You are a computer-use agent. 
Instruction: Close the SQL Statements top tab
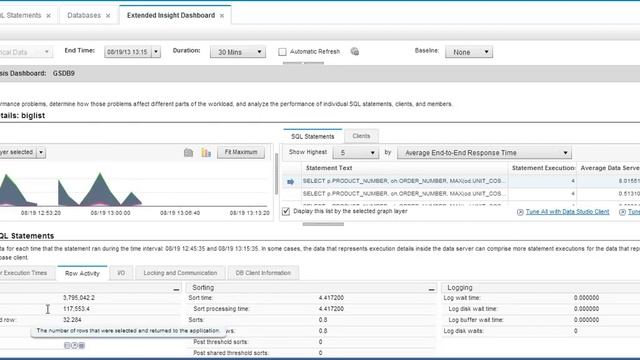[x=49, y=16]
